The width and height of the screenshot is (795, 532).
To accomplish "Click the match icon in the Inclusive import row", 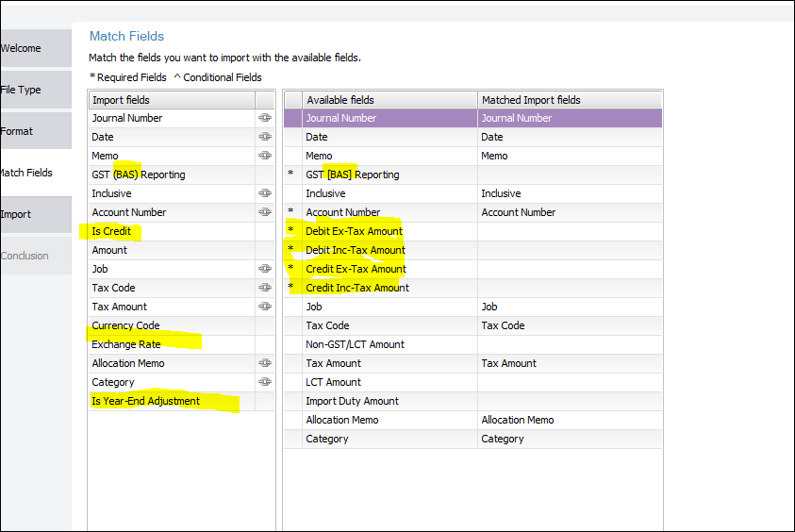I will click(x=264, y=193).
